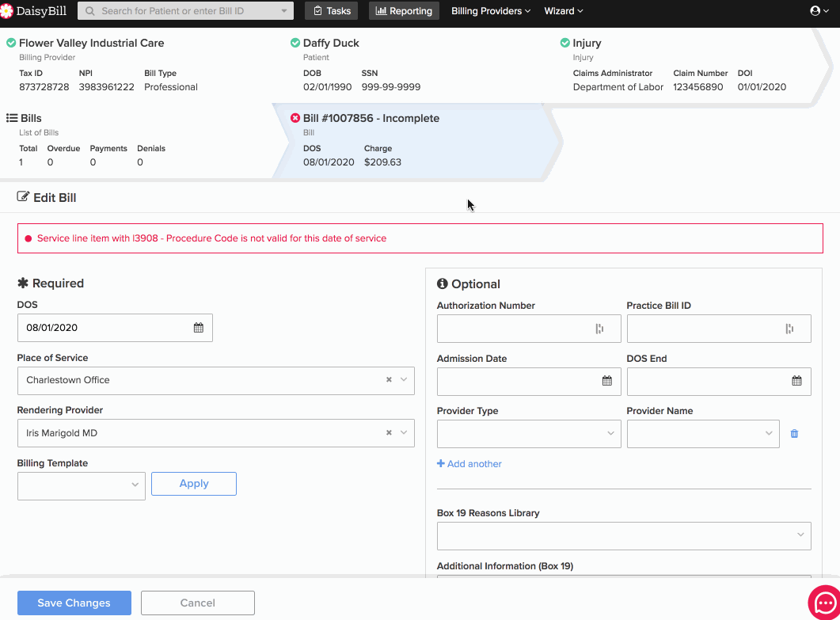Open the user account menu icon
Screen dimensions: 840x620
pos(819,11)
